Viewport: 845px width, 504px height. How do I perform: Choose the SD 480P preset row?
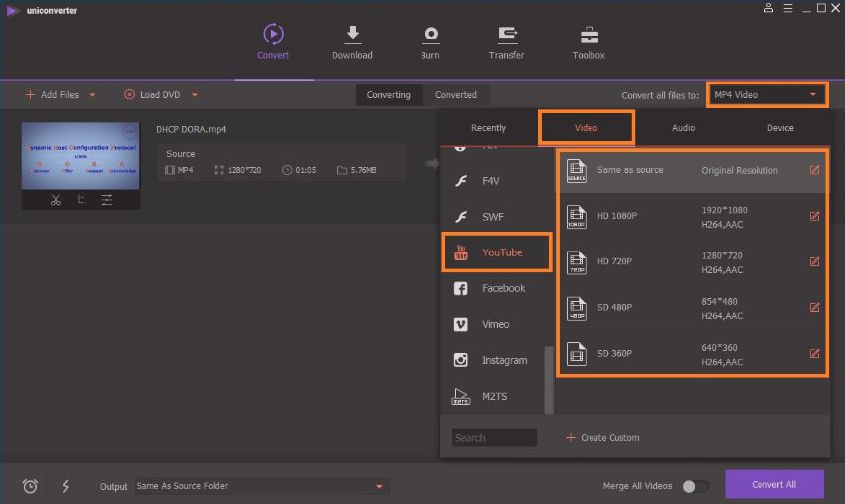[x=692, y=308]
